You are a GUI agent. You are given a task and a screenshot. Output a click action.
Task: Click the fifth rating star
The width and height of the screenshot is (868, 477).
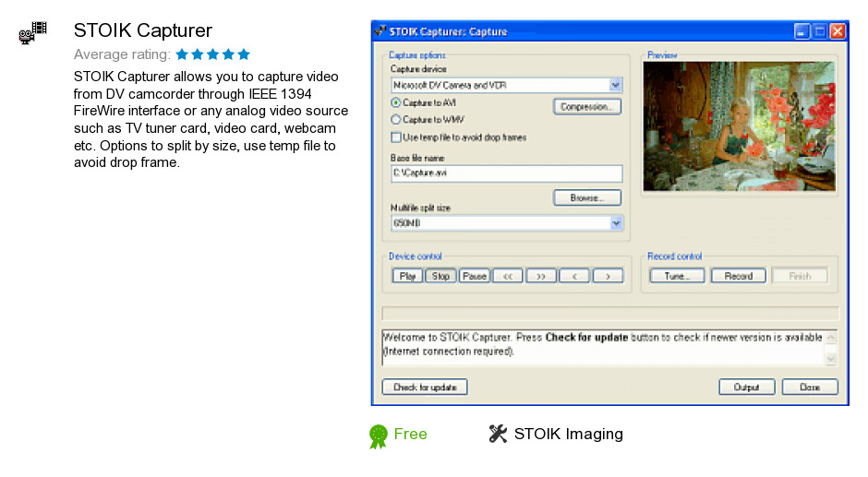point(244,54)
